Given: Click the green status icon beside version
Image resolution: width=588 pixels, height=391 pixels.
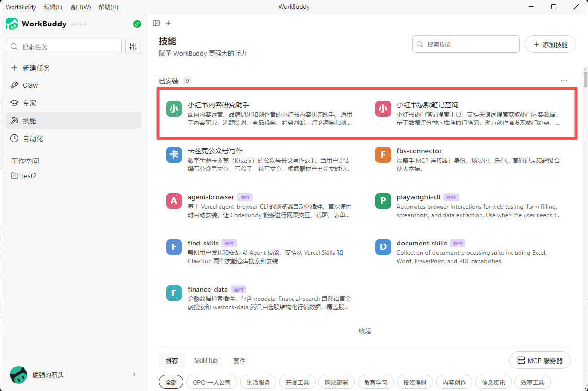Looking at the screenshot, I should click(137, 24).
